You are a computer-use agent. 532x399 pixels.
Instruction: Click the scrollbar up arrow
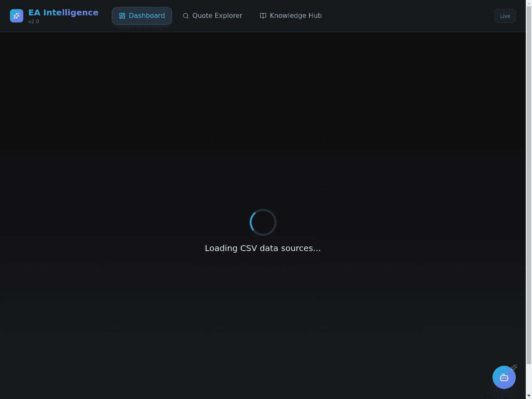(x=529, y=3)
